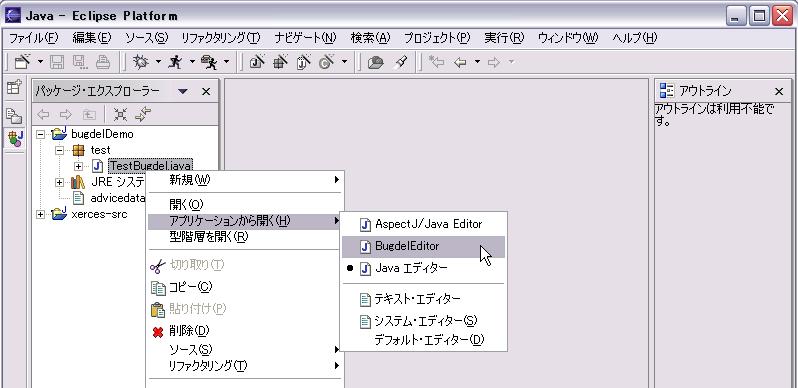Click the New Java Scrapbook page icon
Screen dimensions: 798x388
click(x=303, y=62)
